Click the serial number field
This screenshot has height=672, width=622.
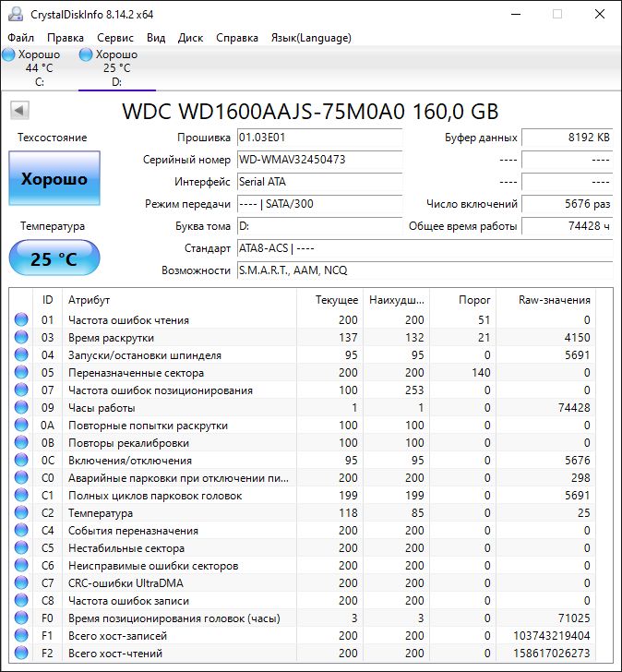coord(319,160)
